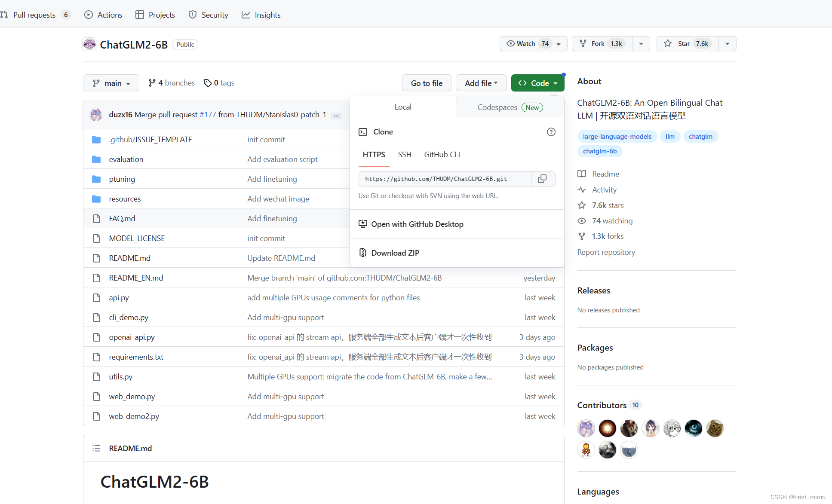
Task: Switch to the Codespaces tab
Action: tap(510, 107)
